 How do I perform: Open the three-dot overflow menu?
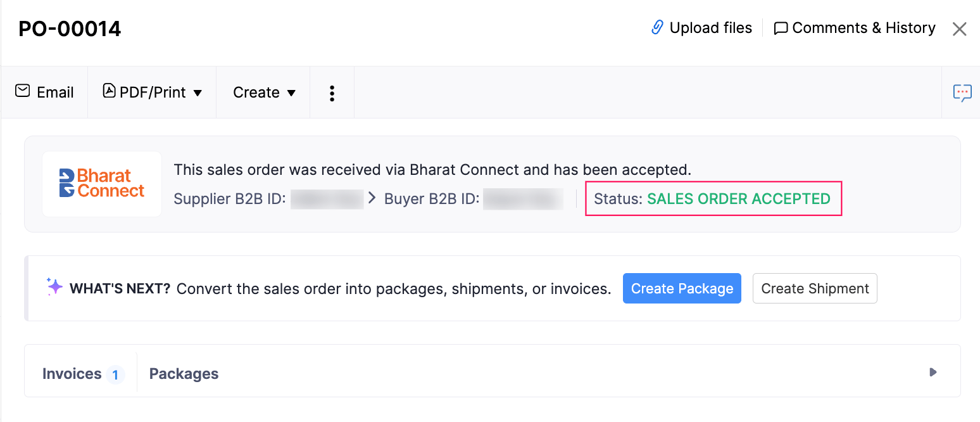(332, 93)
